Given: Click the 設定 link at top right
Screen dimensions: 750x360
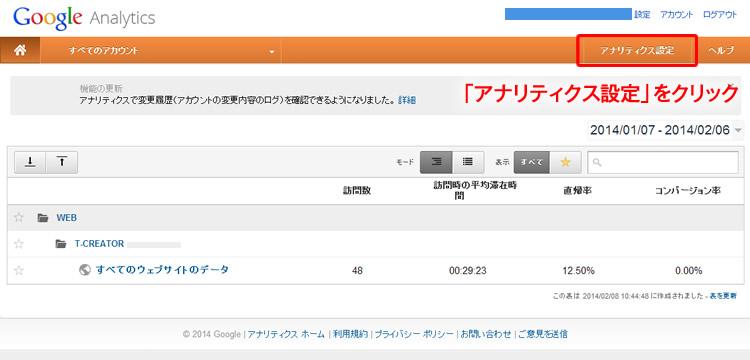Looking at the screenshot, I should [x=642, y=15].
